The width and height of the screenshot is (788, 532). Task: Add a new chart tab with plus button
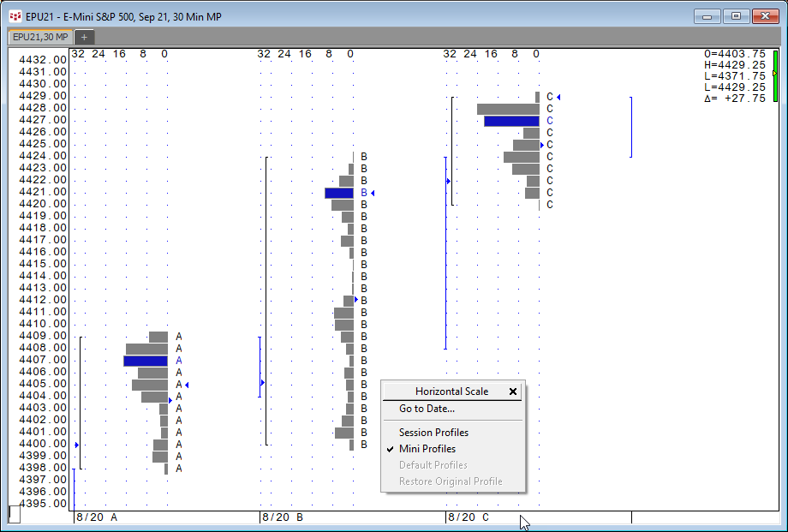(x=85, y=37)
